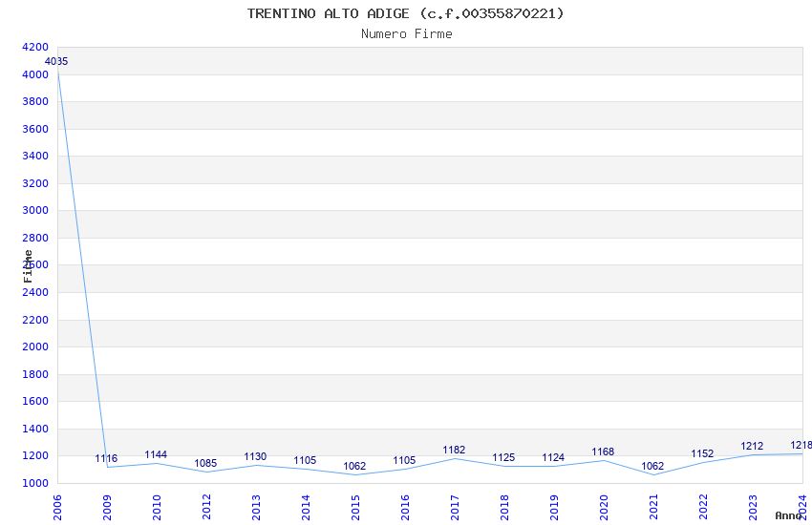Click the 2017 year on x-axis
Viewport: 812px width, 525px height.
(455, 508)
